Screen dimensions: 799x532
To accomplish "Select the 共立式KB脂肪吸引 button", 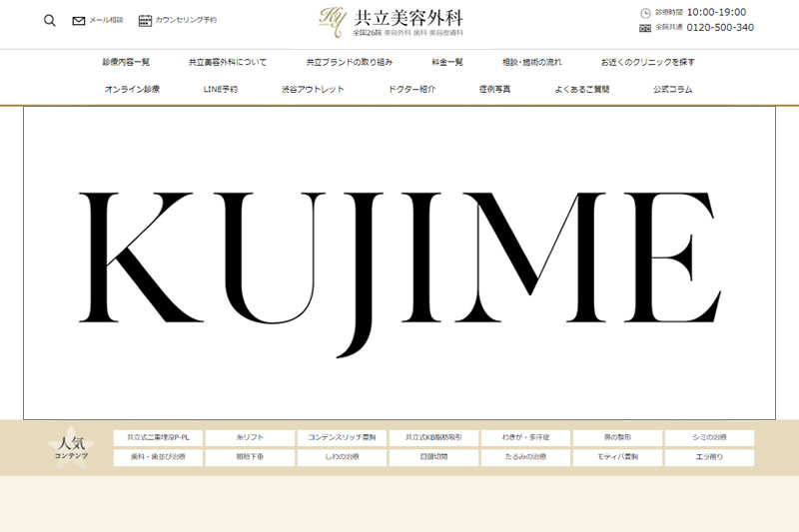I will click(433, 438).
